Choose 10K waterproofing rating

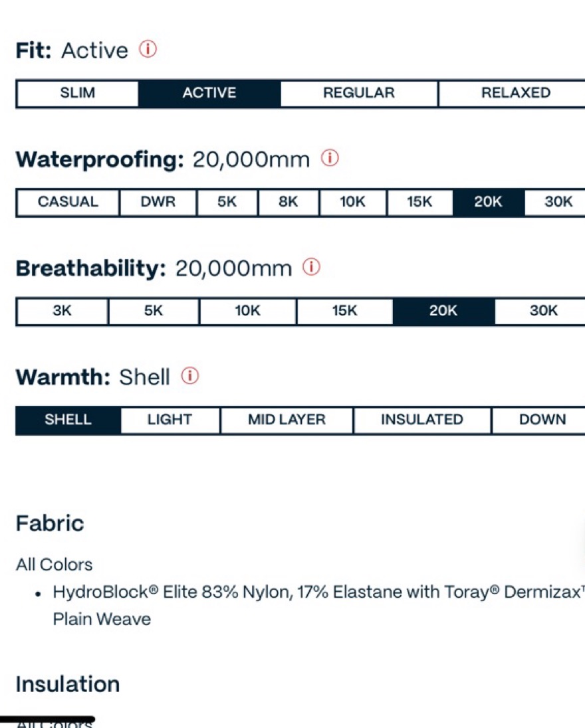click(x=353, y=202)
